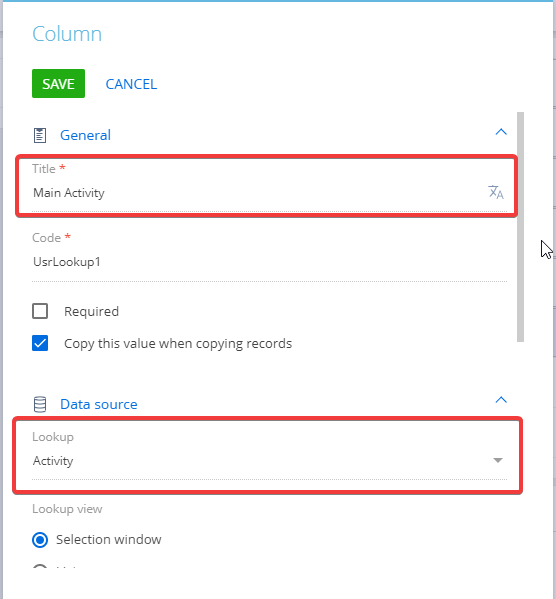Image resolution: width=556 pixels, height=599 pixels.
Task: Click the vertical scrollbar of the panel
Action: click(x=520, y=227)
